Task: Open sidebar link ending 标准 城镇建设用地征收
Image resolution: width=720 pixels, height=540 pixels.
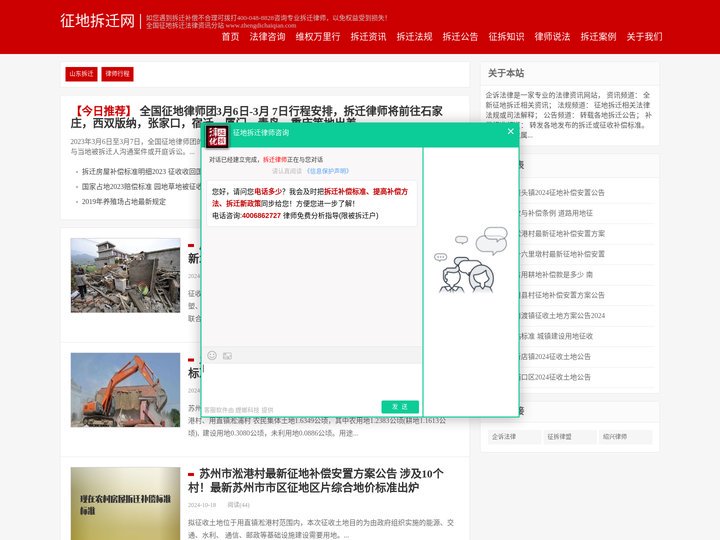Action: [x=556, y=336]
